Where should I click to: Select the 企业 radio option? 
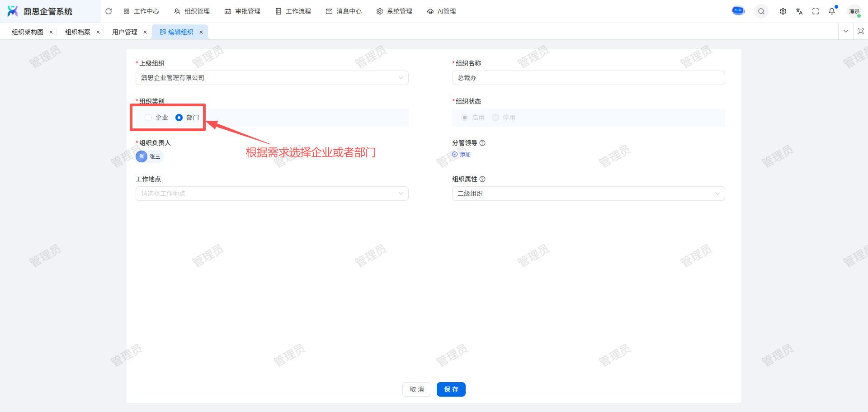(148, 118)
